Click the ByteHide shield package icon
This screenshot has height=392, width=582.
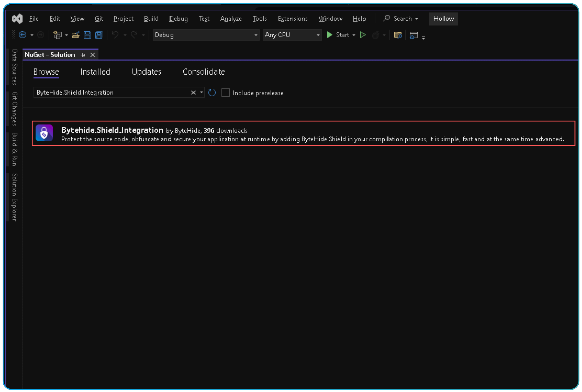44,133
